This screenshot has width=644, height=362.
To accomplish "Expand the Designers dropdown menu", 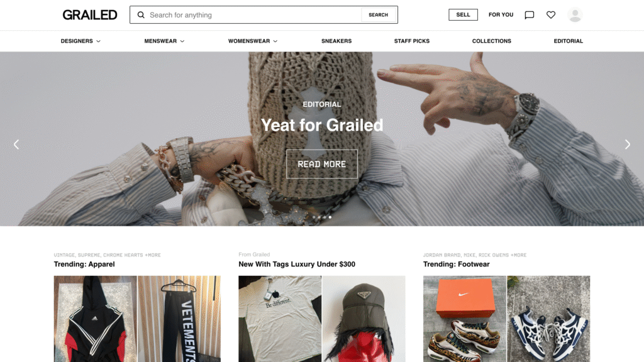I will click(x=80, y=41).
